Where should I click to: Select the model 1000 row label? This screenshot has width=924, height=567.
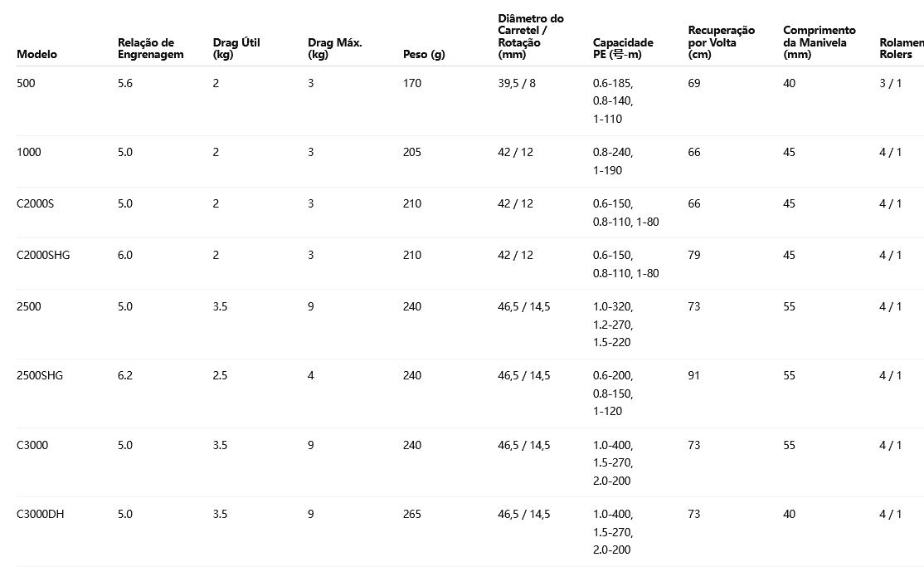tap(28, 152)
